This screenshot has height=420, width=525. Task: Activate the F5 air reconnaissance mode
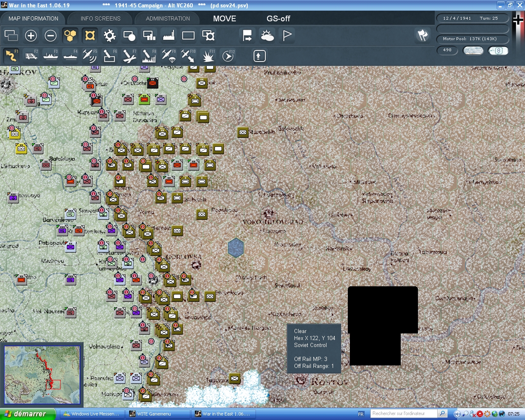point(90,55)
